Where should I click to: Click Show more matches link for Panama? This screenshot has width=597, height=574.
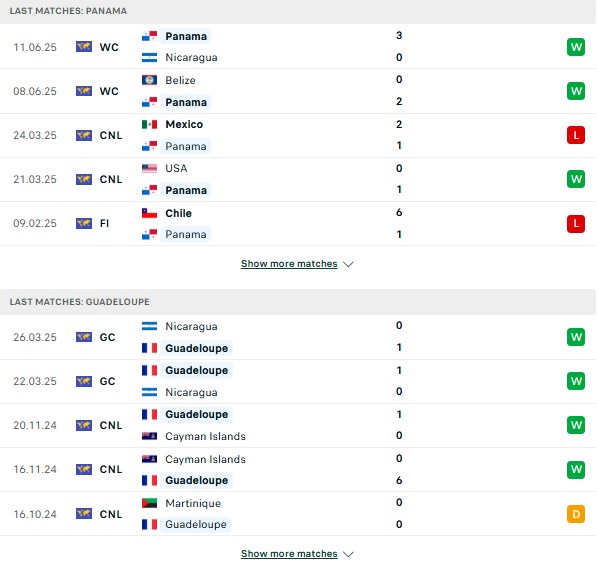[289, 263]
